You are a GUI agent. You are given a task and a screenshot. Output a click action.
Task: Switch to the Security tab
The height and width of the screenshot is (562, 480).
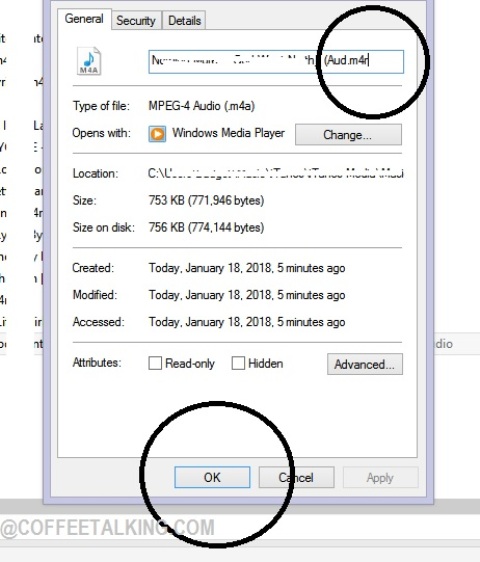click(136, 20)
